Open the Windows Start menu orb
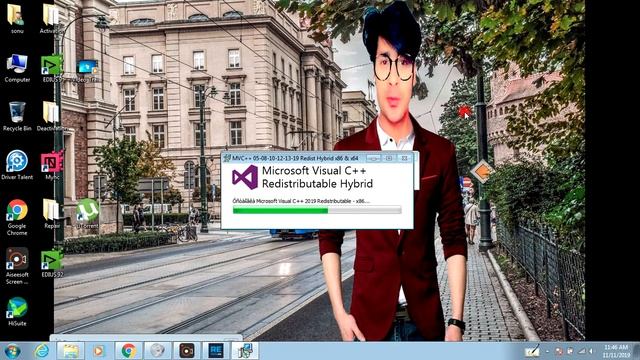 click(12, 351)
